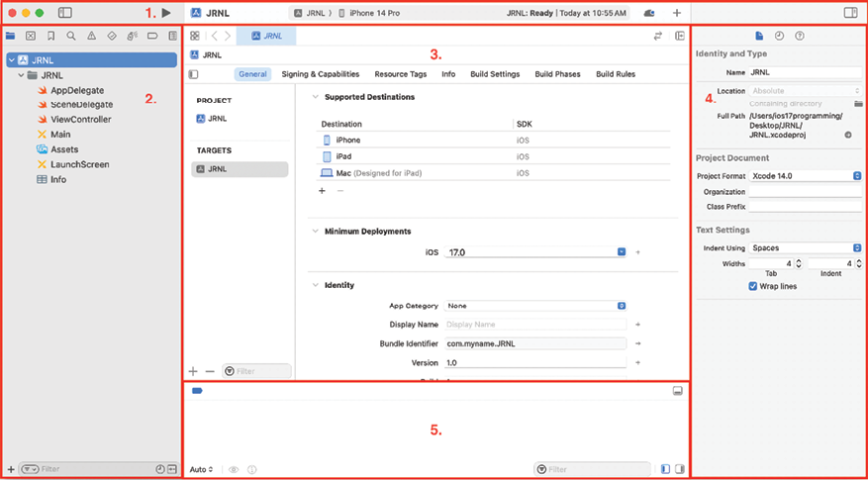
Task: Select the Quick Help inspector icon
Action: 800,36
